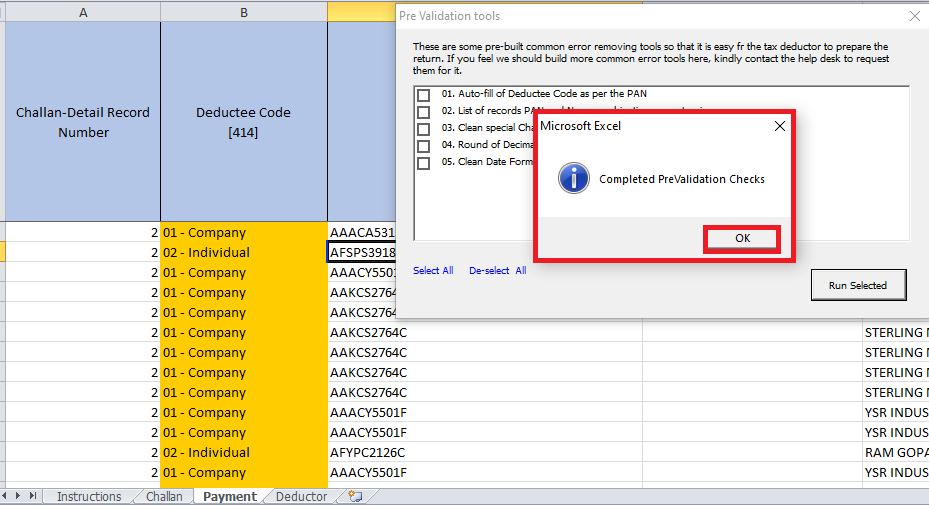Click the Run Selected button
Viewport: 929px width, 505px height.
click(857, 285)
